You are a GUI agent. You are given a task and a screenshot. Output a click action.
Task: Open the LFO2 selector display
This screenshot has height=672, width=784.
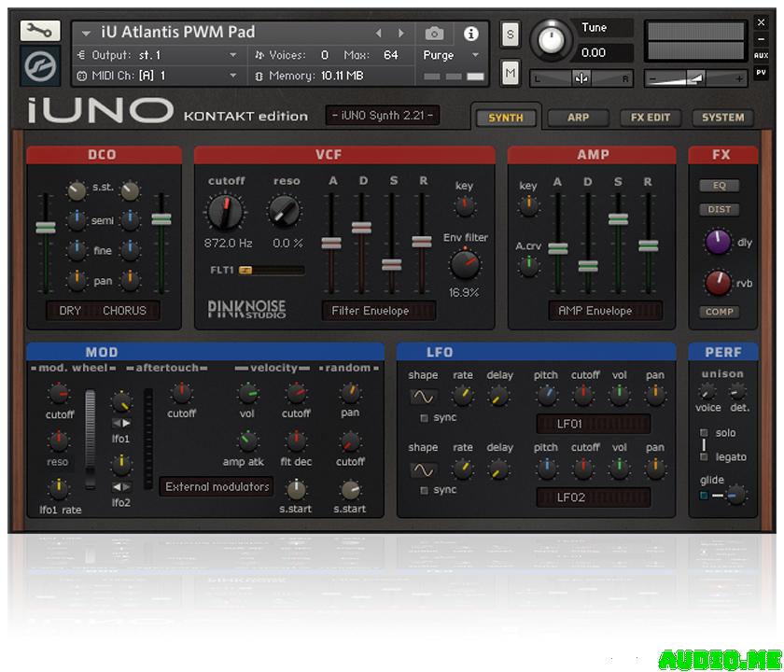594,497
